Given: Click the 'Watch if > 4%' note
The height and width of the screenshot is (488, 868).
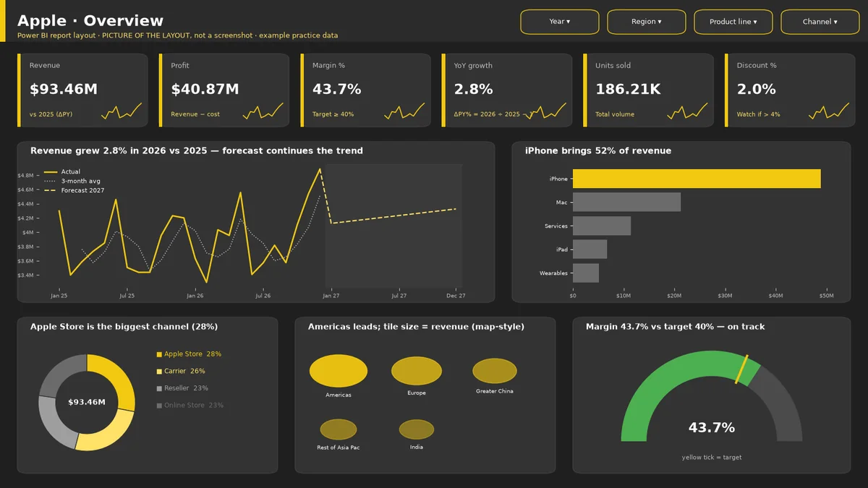Looking at the screenshot, I should pos(759,114).
